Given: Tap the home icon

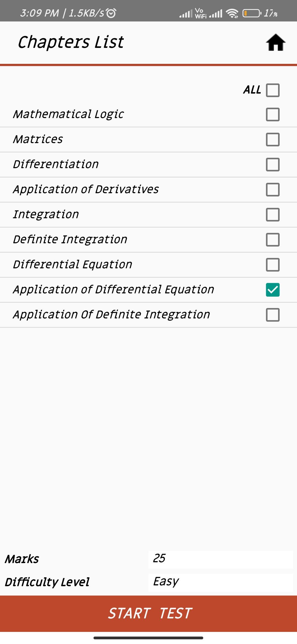Looking at the screenshot, I should (276, 42).
